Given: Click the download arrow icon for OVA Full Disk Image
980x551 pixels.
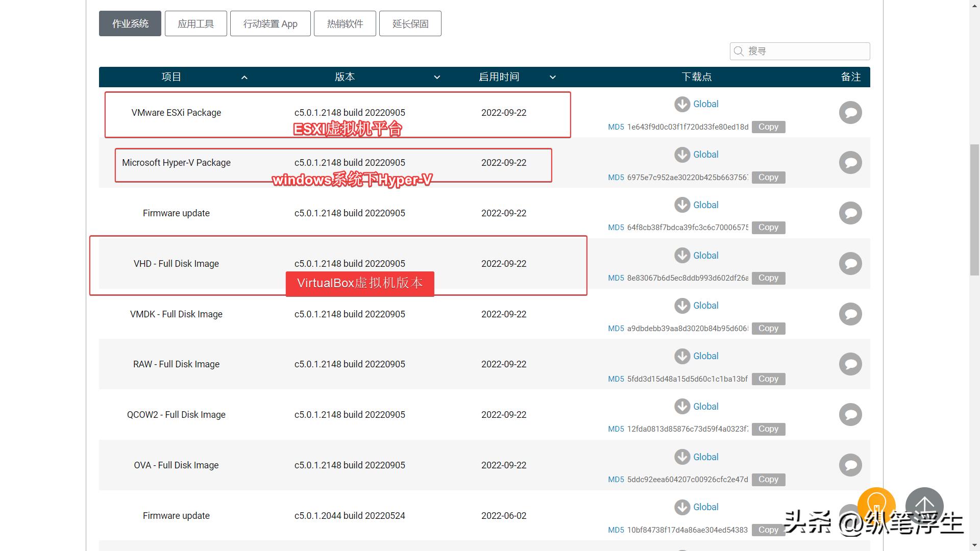Looking at the screenshot, I should point(682,457).
